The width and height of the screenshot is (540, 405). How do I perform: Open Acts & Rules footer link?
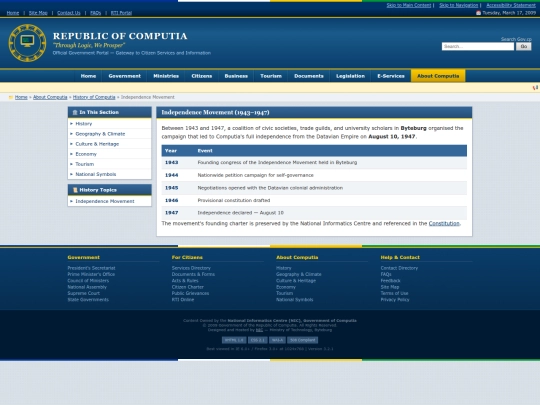(x=185, y=281)
